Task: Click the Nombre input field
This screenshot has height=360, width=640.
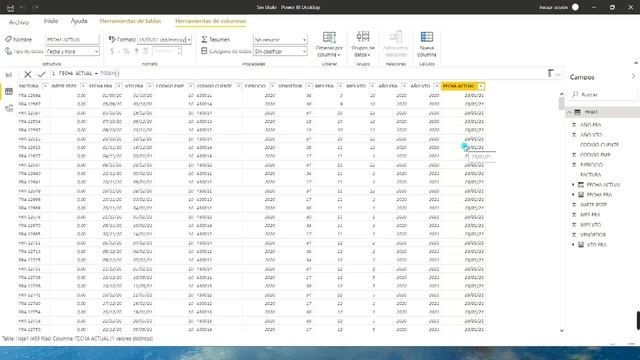Action: coord(72,40)
